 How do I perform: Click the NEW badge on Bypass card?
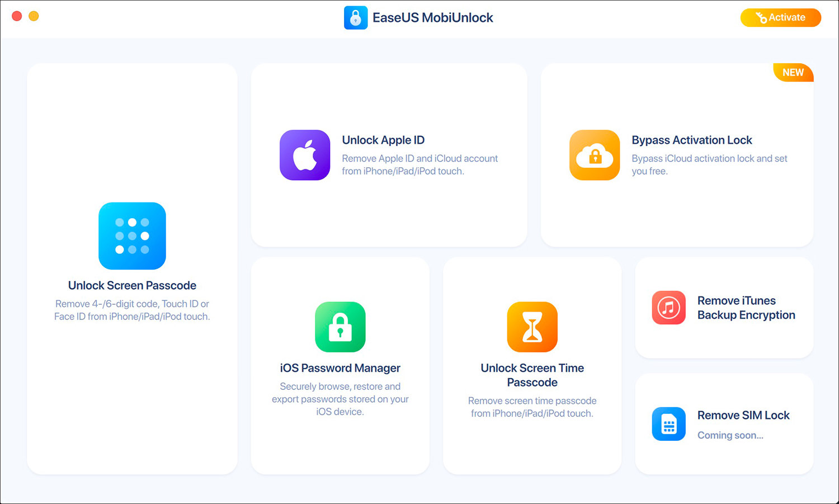pos(793,73)
